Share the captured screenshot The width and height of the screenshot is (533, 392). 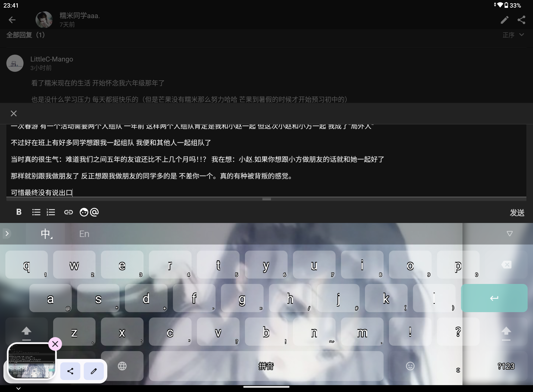[x=70, y=371]
